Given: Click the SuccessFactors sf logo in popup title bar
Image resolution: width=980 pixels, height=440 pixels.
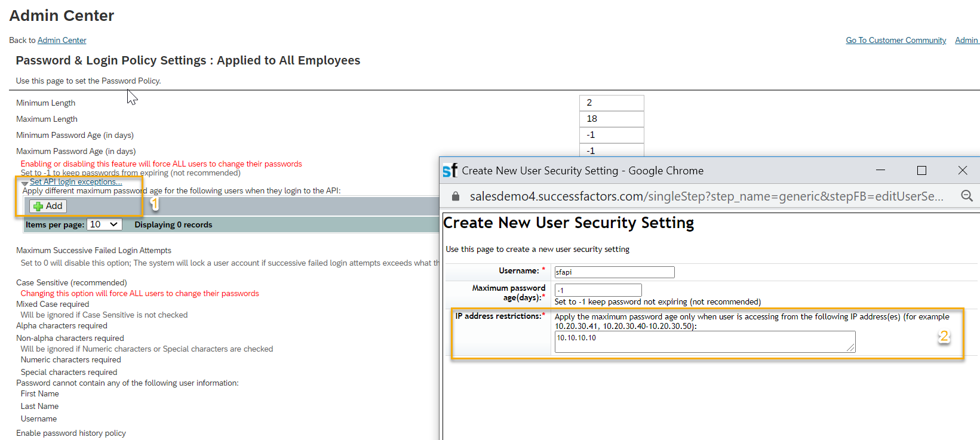Looking at the screenshot, I should (x=450, y=171).
